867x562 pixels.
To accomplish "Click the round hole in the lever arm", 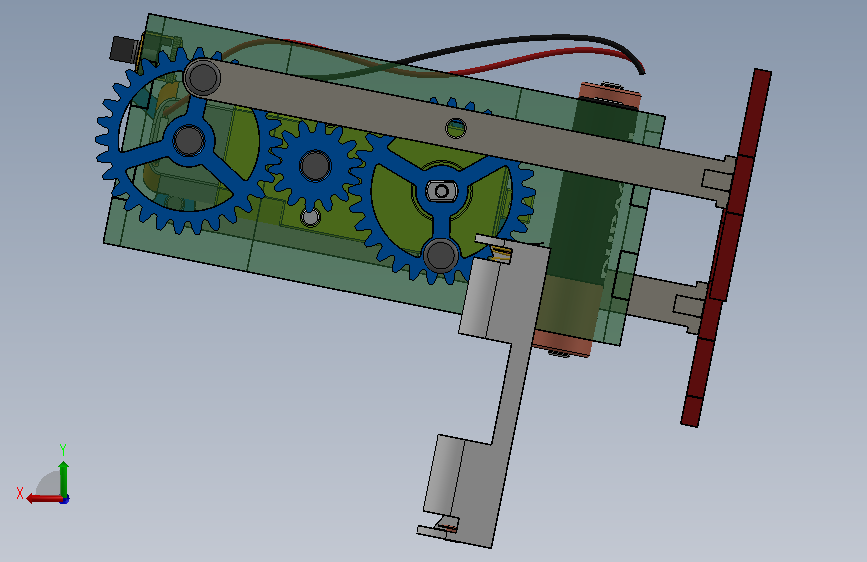I will tap(456, 128).
